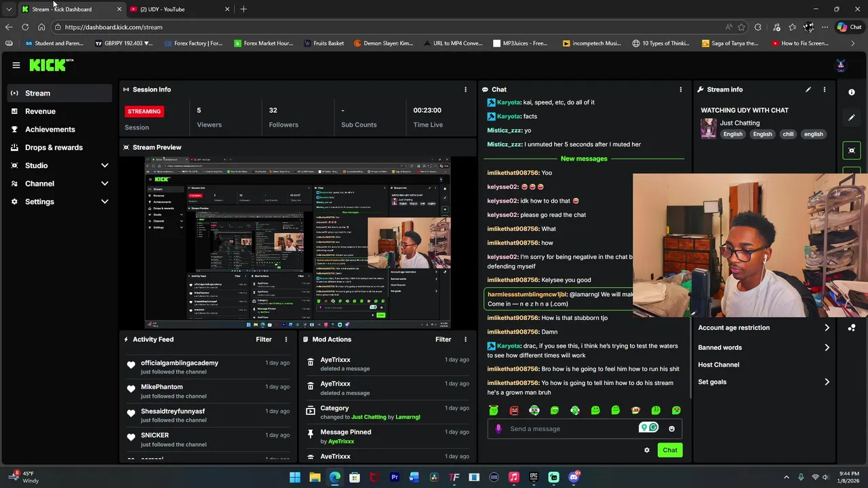
Task: Open the Kick hamburger menu
Action: [x=16, y=65]
